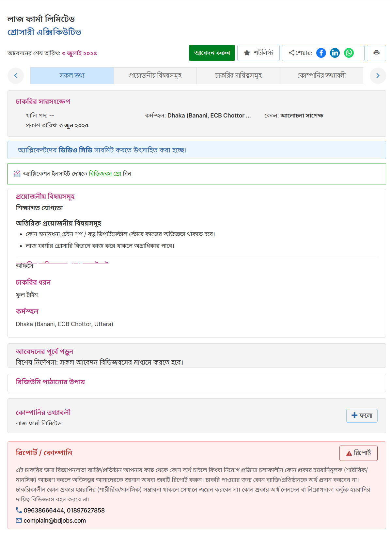392x535 pixels.
Task: Click the application insight chart icon
Action: coord(17,173)
